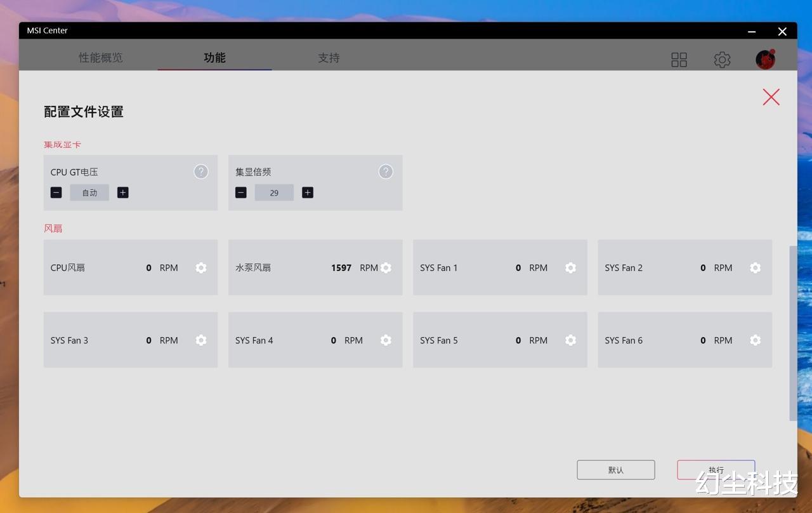812x513 pixels.
Task: Minimize the MSI Center window
Action: pos(752,31)
